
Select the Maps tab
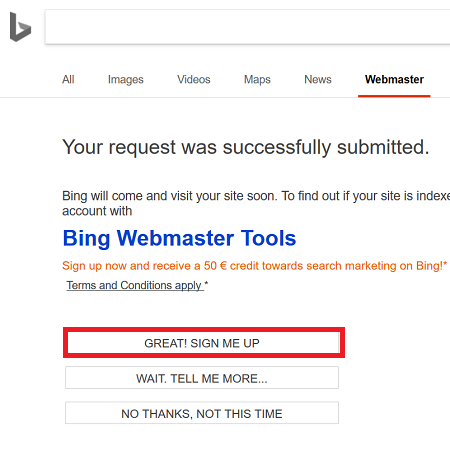click(x=257, y=80)
